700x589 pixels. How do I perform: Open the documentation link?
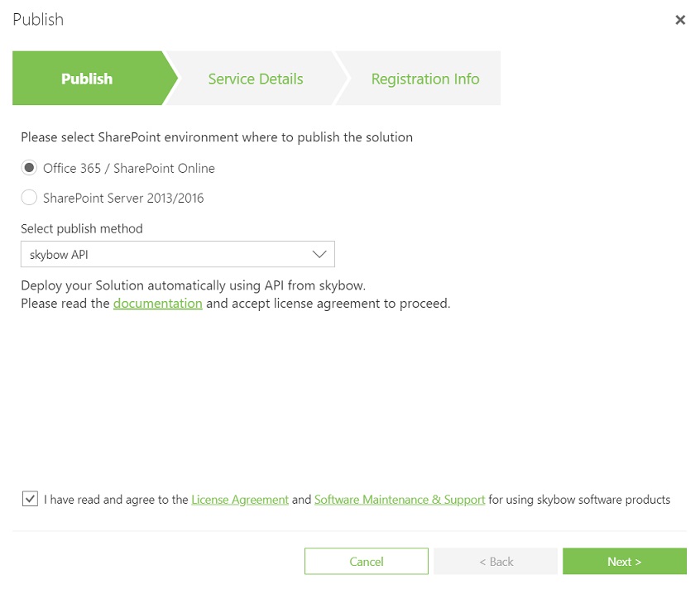tap(157, 304)
